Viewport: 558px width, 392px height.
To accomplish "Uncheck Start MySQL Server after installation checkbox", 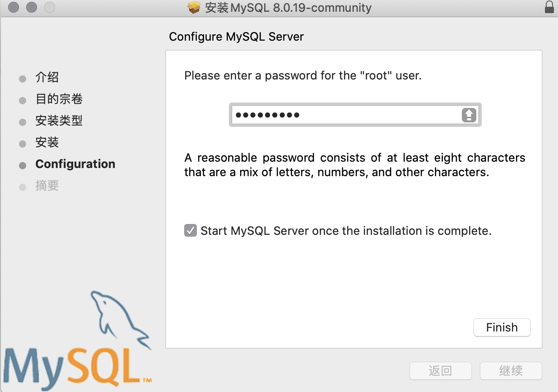I will coord(191,231).
